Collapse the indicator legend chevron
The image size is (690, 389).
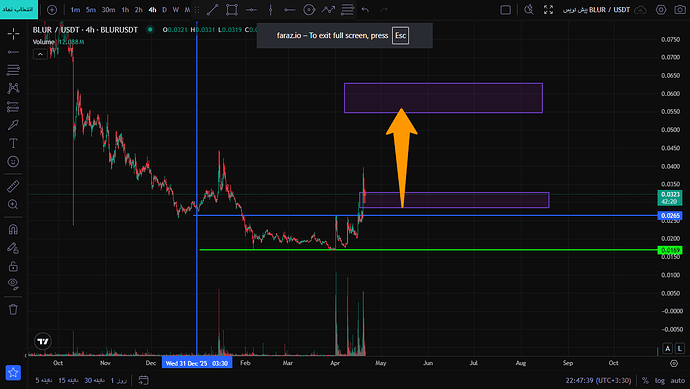40,55
